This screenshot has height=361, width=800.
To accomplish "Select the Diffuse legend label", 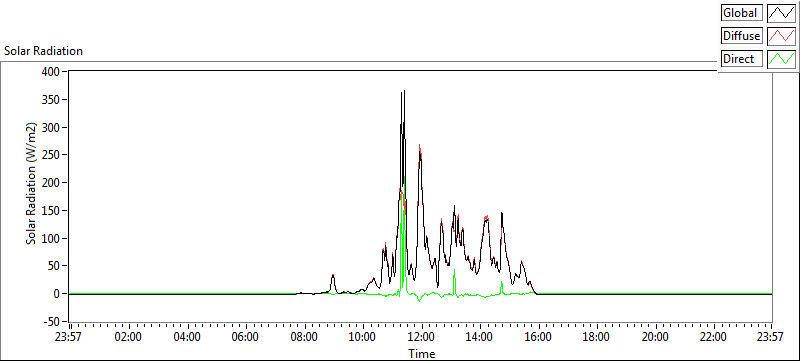I will click(741, 36).
